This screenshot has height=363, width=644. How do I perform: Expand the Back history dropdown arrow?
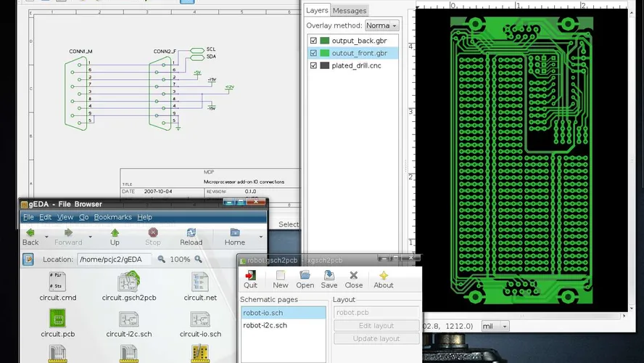(x=46, y=237)
